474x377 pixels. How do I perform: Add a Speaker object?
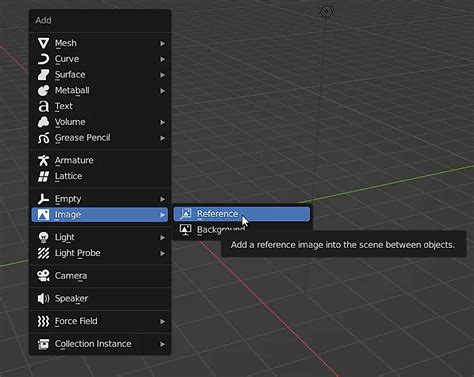tap(100, 299)
